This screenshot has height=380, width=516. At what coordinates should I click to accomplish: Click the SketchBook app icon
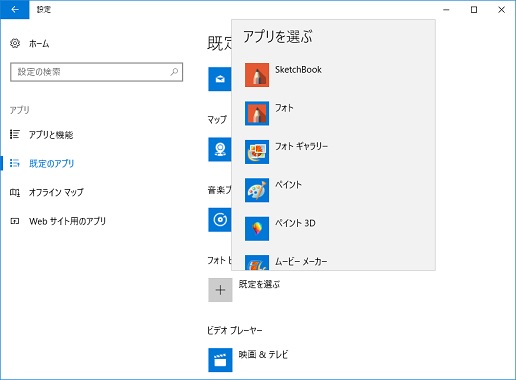257,75
